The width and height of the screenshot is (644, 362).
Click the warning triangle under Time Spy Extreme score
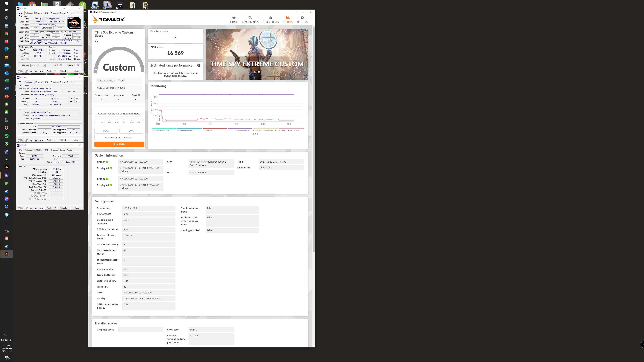(x=96, y=41)
